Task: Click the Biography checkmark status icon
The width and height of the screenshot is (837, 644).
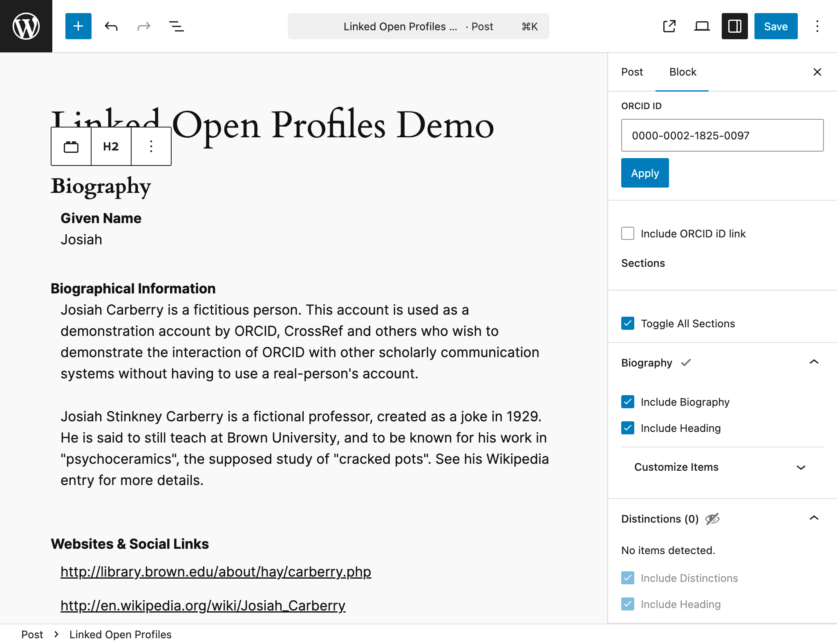Action: [x=686, y=362]
